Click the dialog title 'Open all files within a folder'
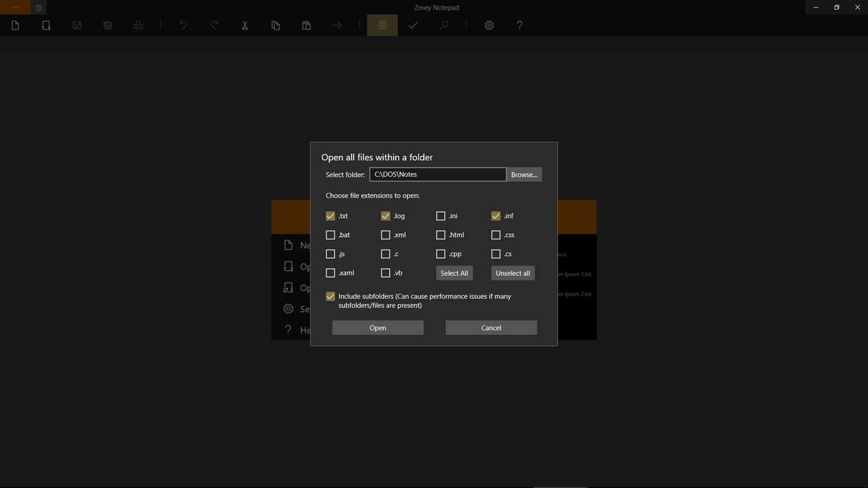 pyautogui.click(x=377, y=157)
